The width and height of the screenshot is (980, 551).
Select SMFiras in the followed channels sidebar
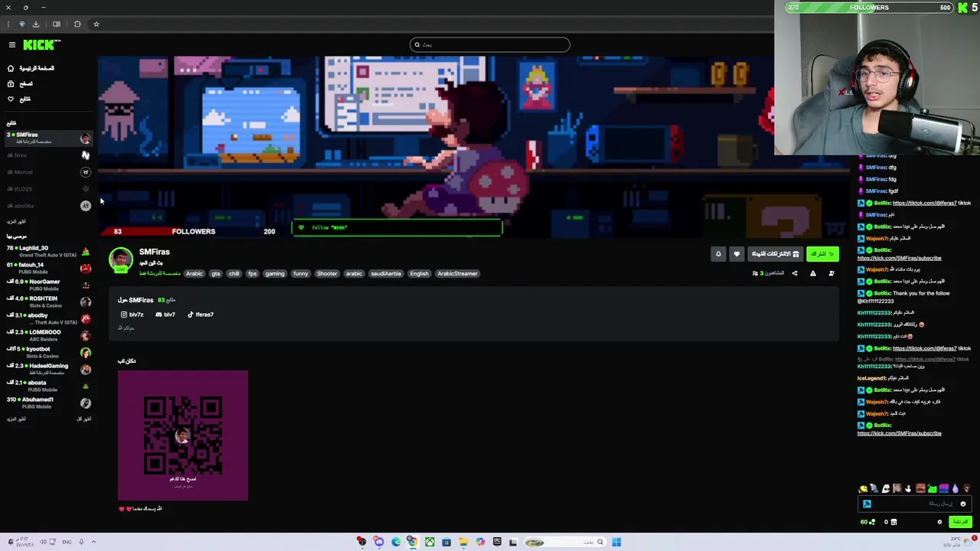point(48,138)
